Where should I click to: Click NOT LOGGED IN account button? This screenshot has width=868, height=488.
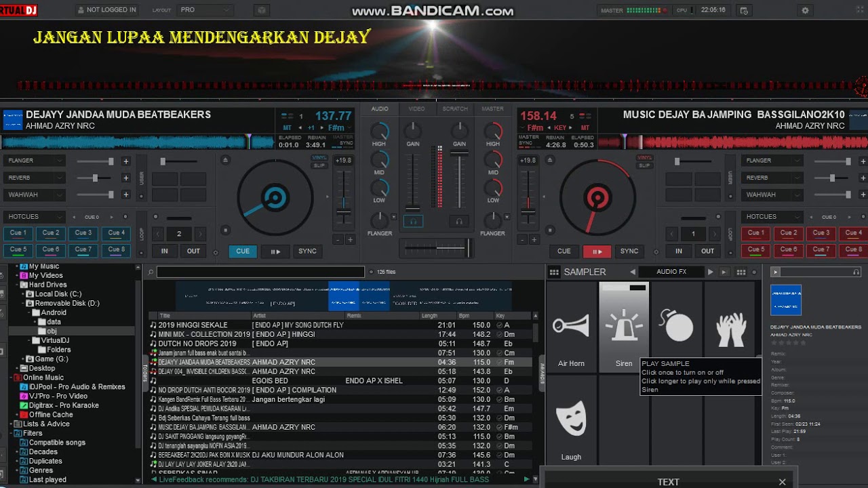pos(107,10)
